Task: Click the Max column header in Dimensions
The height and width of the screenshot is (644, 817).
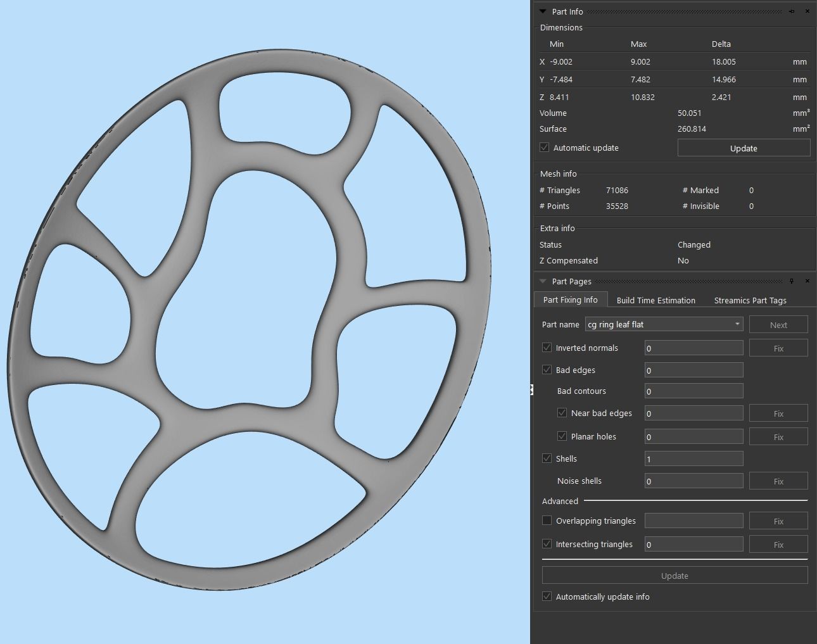Action: (x=639, y=44)
